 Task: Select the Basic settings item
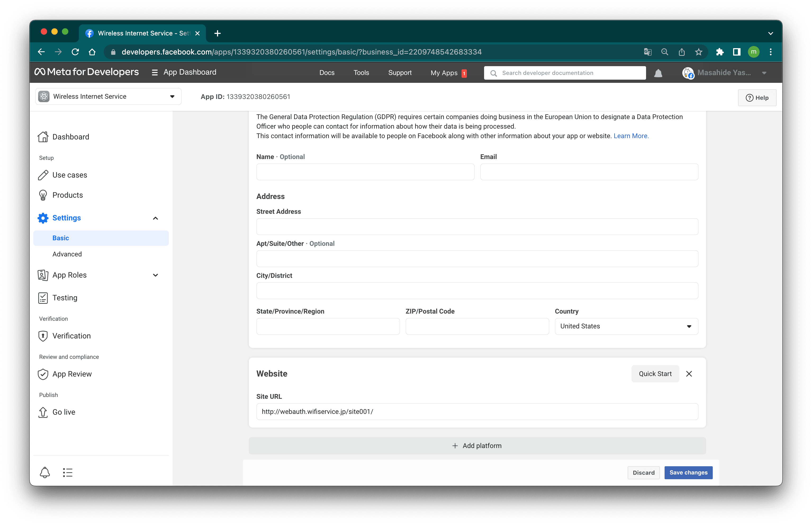coord(101,238)
